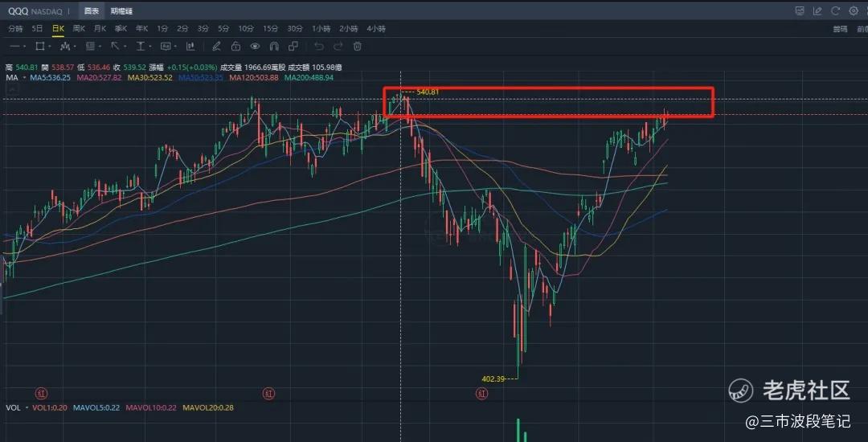868x442 pixels.
Task: Select the rectangle shape drawing tool
Action: pyautogui.click(x=40, y=47)
